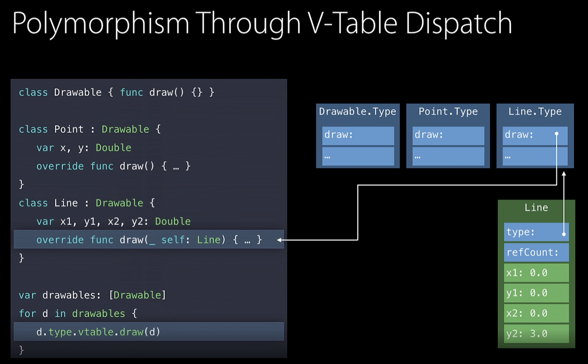Screen dimensions: 588x364
Task: Click the slide title Polymorphism Through V-Table Dispatch
Action: pos(262,24)
